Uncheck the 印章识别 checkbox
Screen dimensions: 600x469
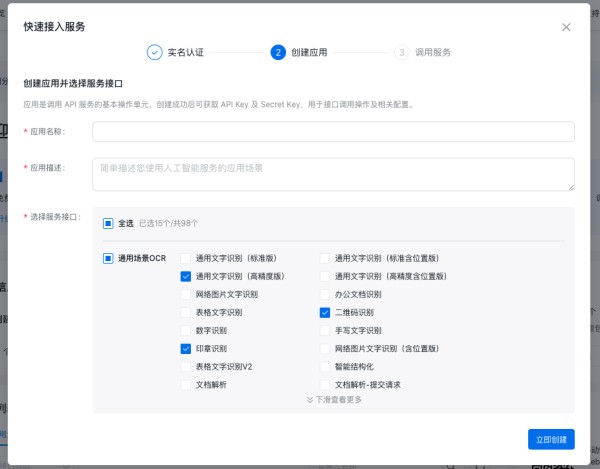[x=186, y=349]
